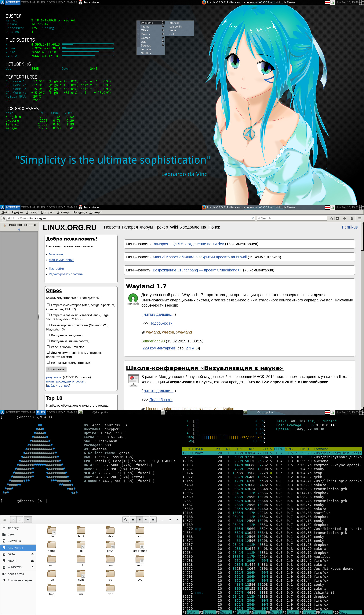Eject the DATA drive in sidebar
The width and height of the screenshot is (364, 615).
pos(32,554)
